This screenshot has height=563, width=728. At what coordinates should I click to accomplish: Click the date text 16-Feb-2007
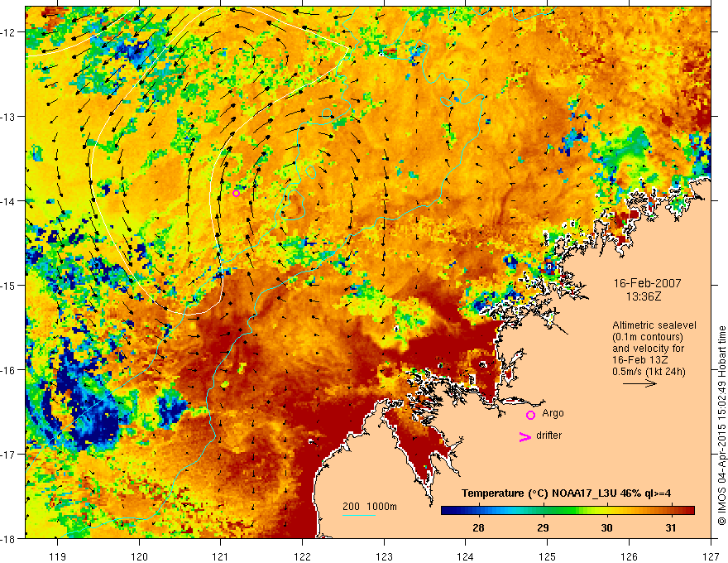[x=647, y=283]
